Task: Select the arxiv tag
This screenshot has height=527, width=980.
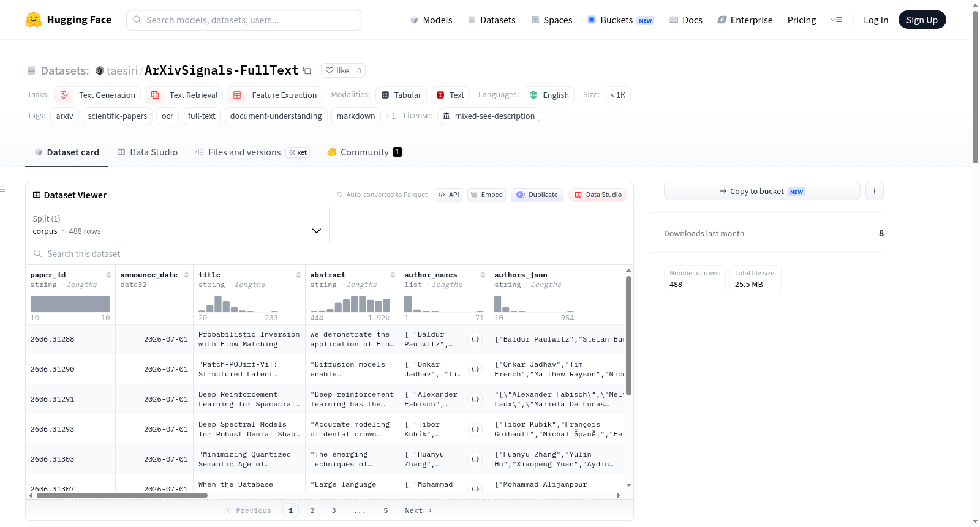Action: [x=65, y=116]
